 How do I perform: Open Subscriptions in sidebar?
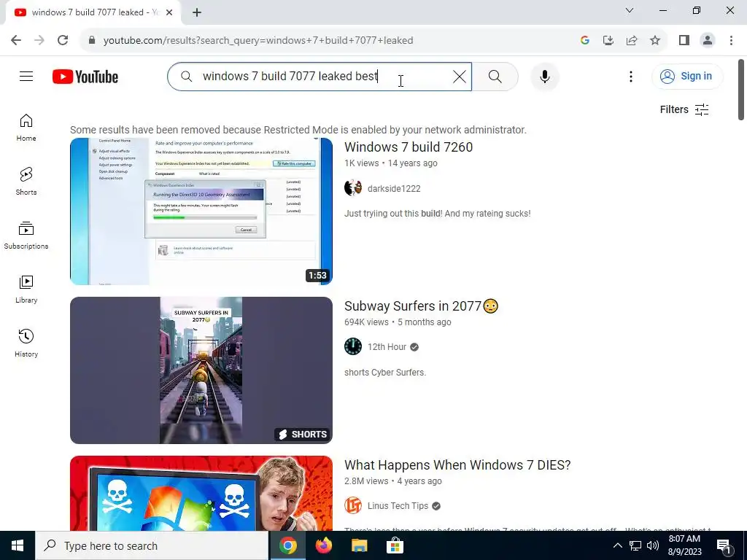click(x=26, y=236)
